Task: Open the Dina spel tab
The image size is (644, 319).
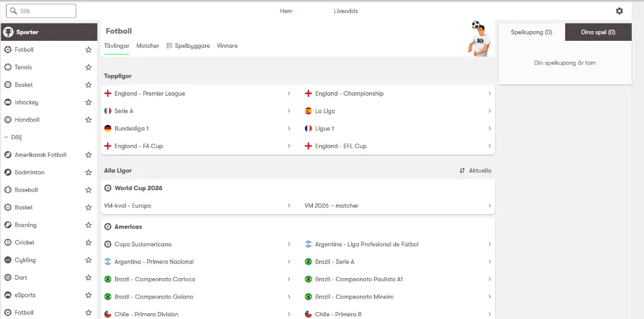Action: point(598,32)
